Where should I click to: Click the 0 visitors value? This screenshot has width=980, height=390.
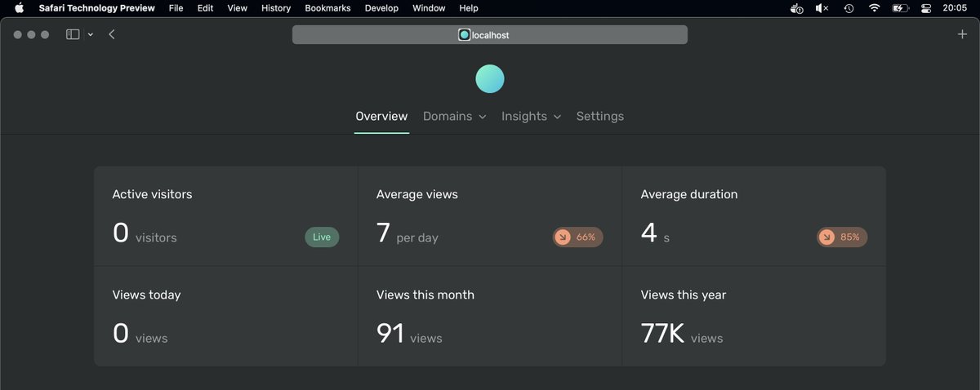pyautogui.click(x=144, y=234)
